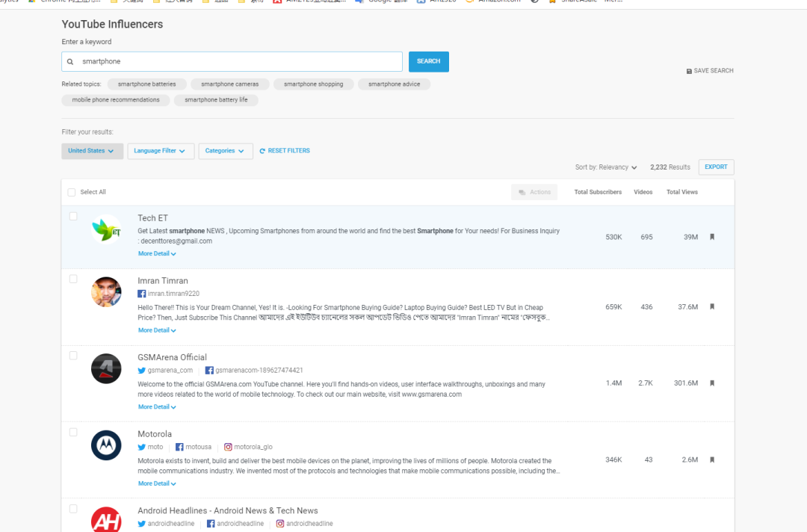Bookmark the Tech ET channel
This screenshot has height=532, width=807.
(711, 237)
